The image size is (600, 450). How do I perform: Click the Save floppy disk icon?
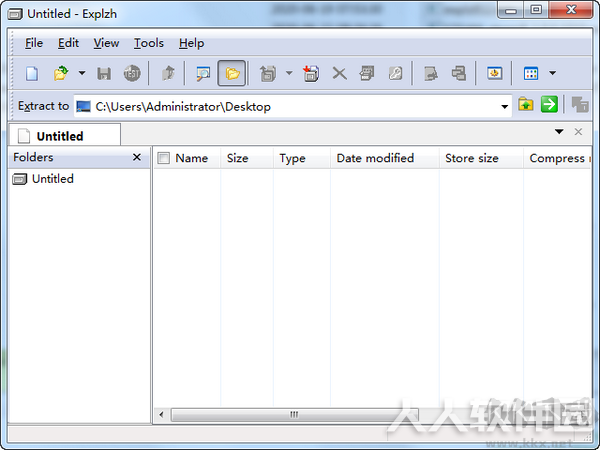pos(104,73)
